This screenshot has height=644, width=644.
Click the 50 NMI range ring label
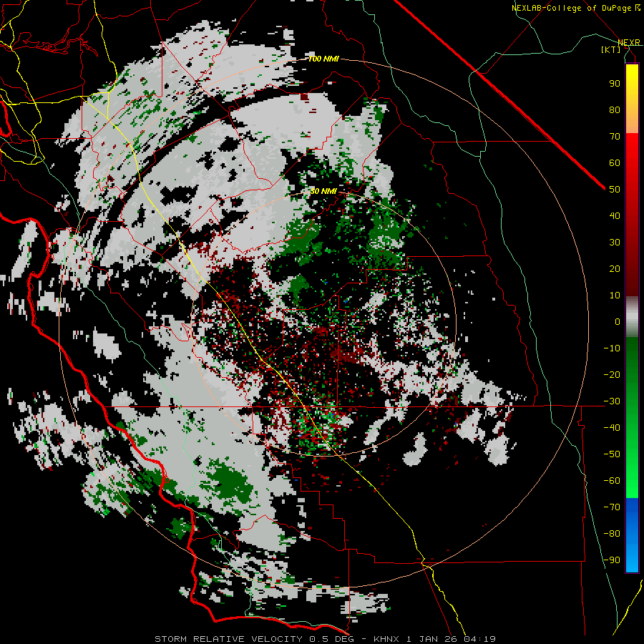[x=323, y=191]
